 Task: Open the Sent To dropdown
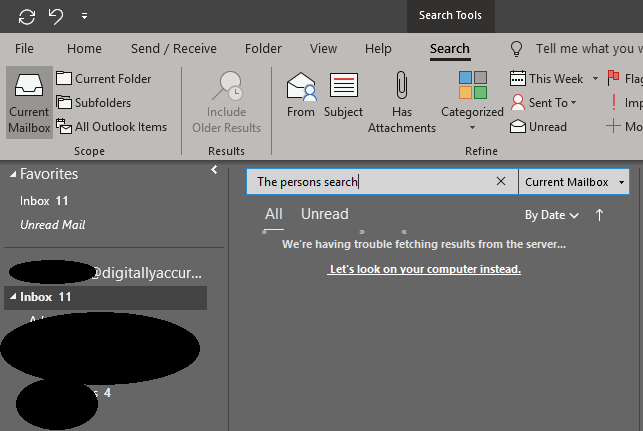coord(544,103)
